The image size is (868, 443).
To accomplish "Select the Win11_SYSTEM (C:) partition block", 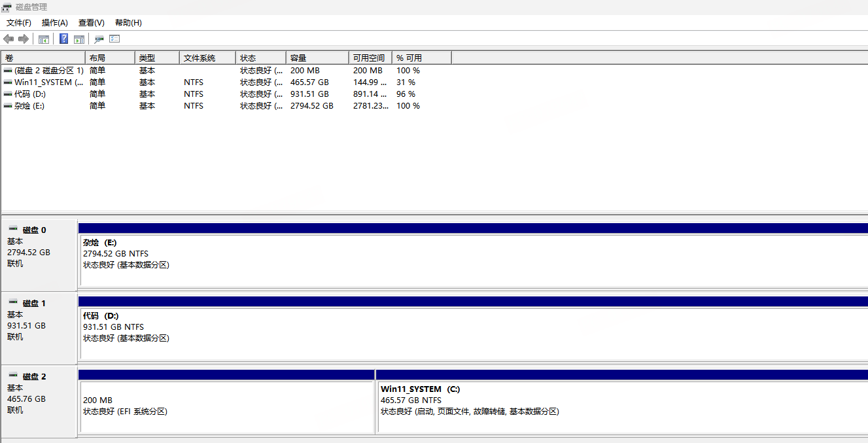I will (623, 406).
